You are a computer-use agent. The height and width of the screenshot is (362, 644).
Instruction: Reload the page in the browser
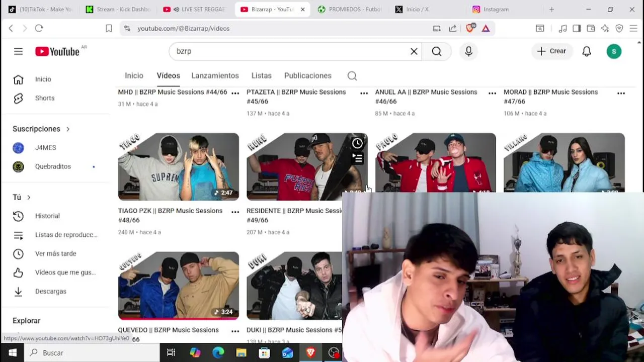[x=39, y=29]
